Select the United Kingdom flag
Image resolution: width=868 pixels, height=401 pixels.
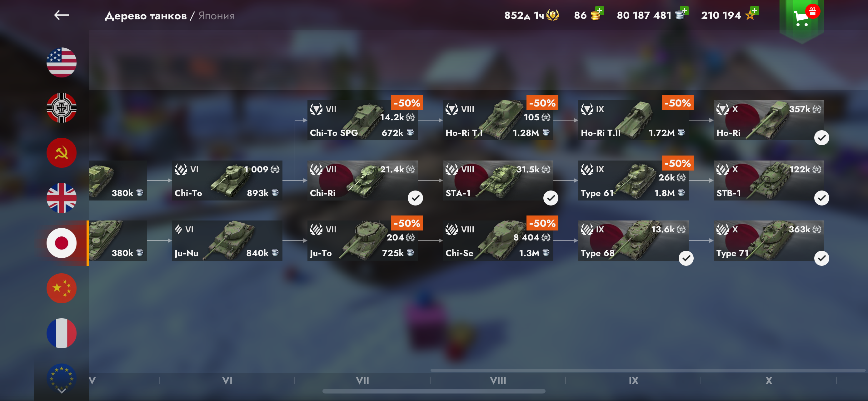tap(61, 198)
